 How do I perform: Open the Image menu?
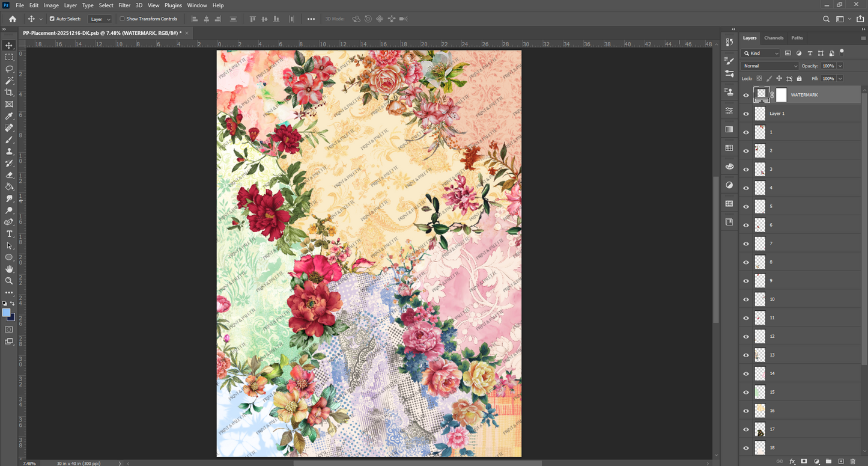point(51,5)
